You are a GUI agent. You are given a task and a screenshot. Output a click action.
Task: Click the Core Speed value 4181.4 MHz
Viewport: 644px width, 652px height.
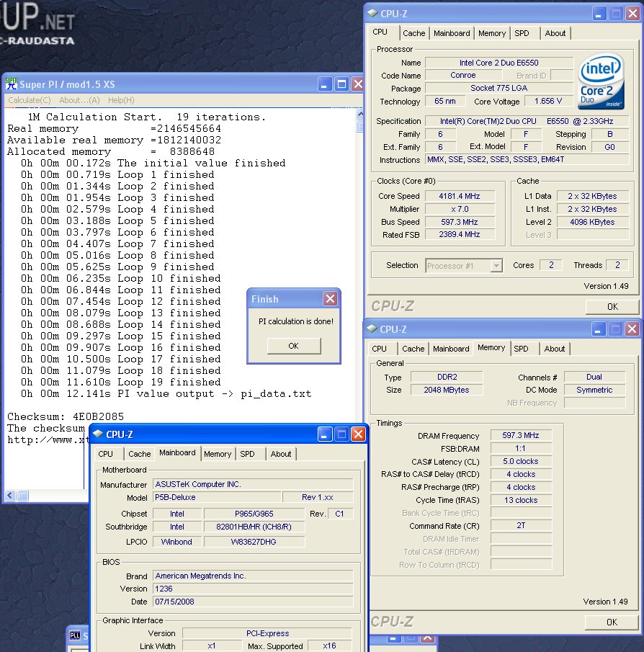click(x=460, y=196)
